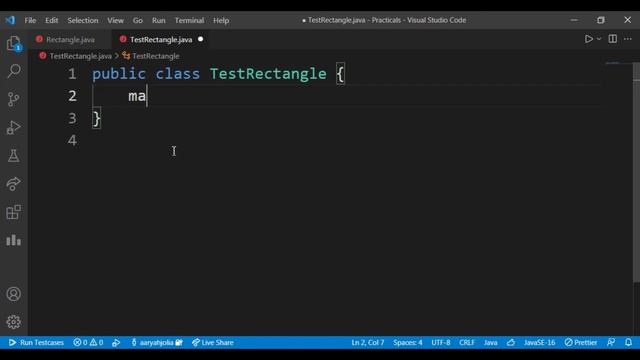
Task: Open Source Control view
Action: [x=13, y=99]
